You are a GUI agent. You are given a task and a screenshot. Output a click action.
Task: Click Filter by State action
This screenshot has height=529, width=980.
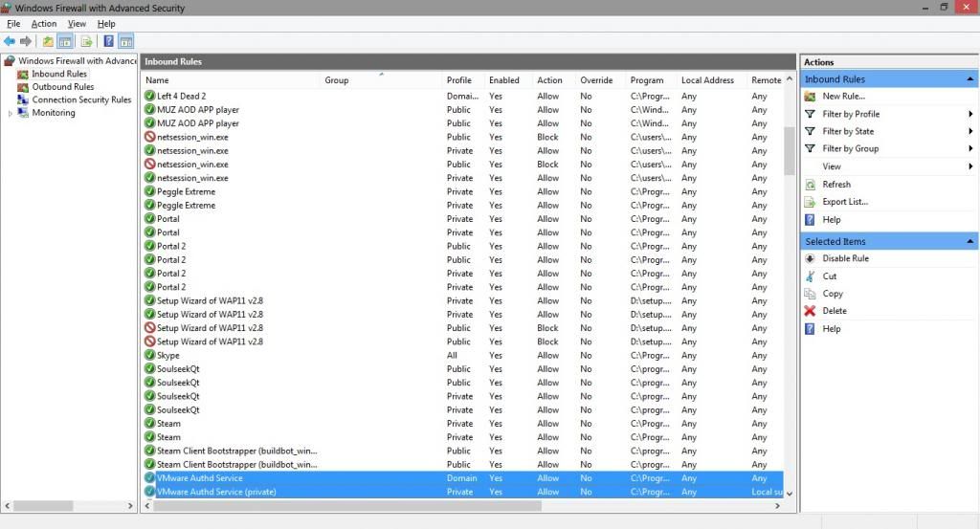[x=848, y=131]
